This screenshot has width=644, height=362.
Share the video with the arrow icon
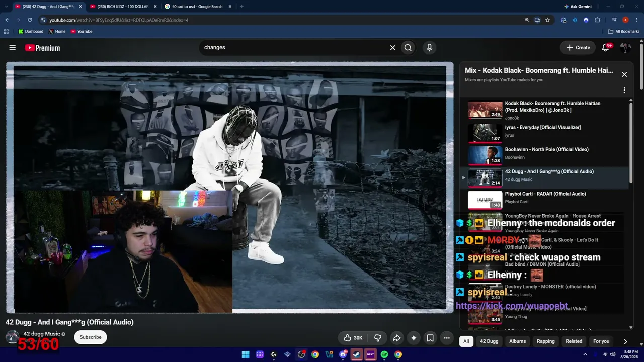[x=396, y=338]
